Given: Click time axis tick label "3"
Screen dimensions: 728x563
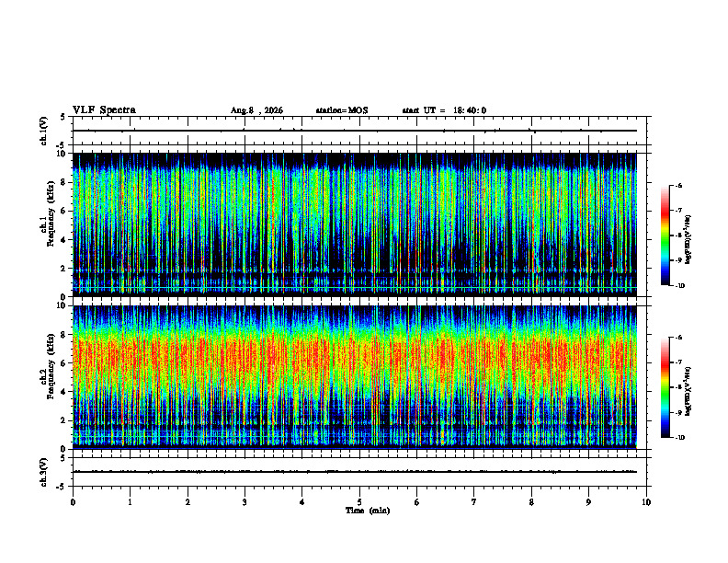Looking at the screenshot, I should tap(245, 502).
